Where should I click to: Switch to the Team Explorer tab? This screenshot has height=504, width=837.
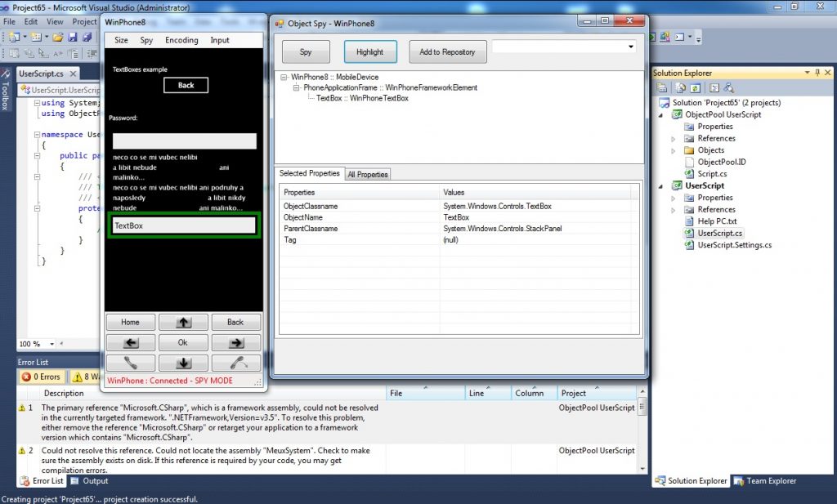(x=765, y=481)
